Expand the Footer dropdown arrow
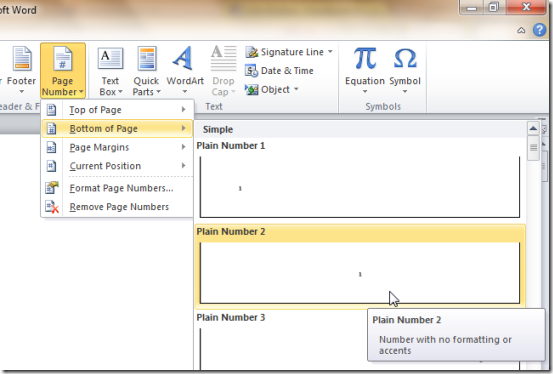 tap(22, 92)
